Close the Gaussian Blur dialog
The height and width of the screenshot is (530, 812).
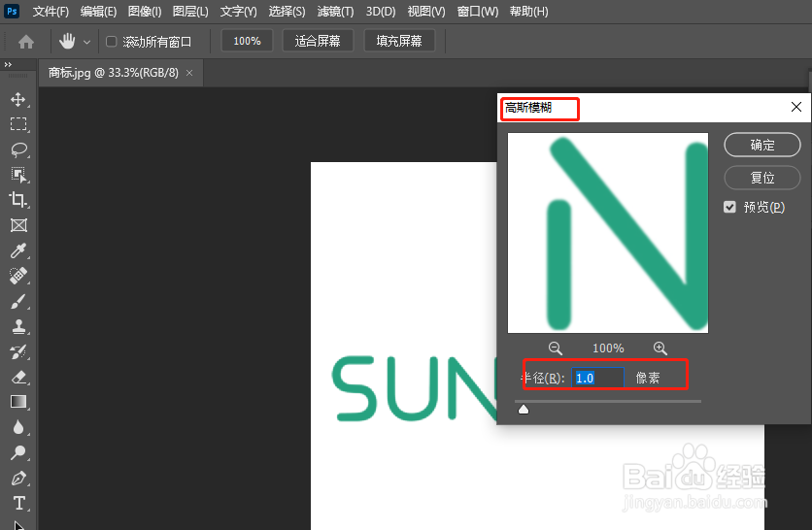(x=795, y=107)
